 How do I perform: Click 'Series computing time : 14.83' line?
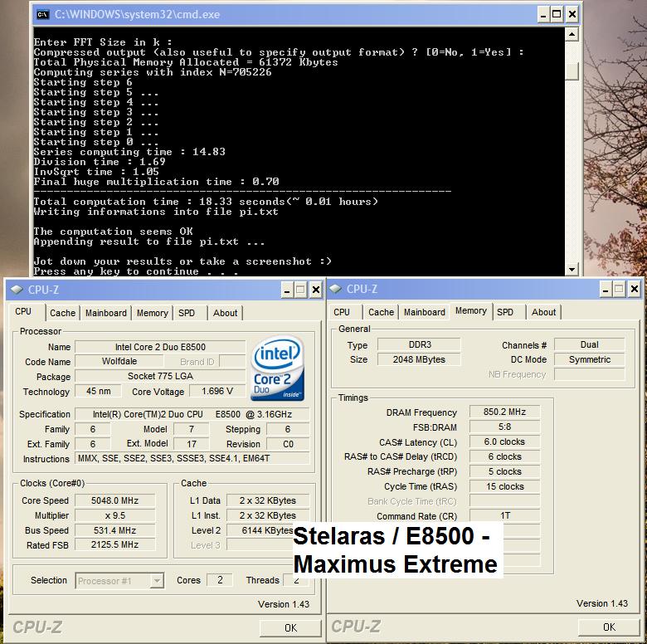(129, 152)
